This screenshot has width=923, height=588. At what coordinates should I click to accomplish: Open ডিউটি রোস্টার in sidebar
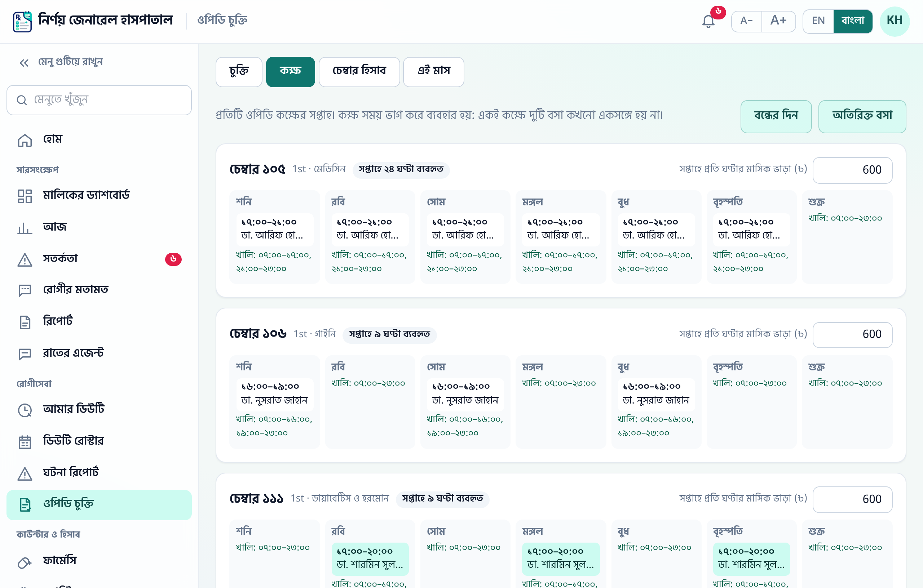99,441
